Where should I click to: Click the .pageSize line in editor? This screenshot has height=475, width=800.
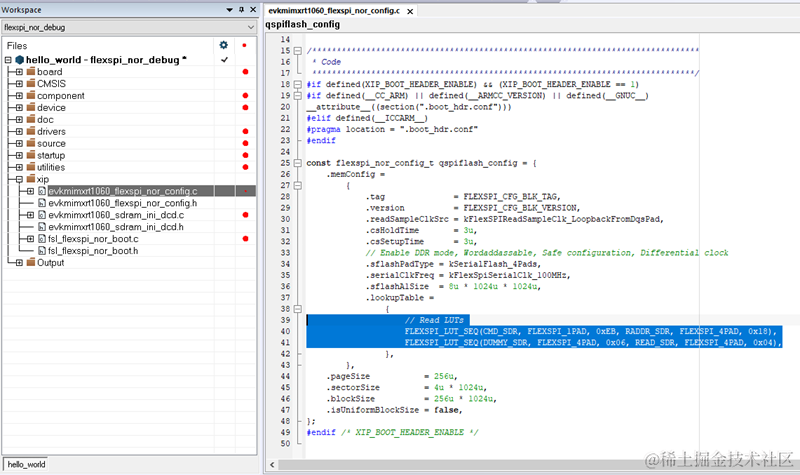point(392,376)
